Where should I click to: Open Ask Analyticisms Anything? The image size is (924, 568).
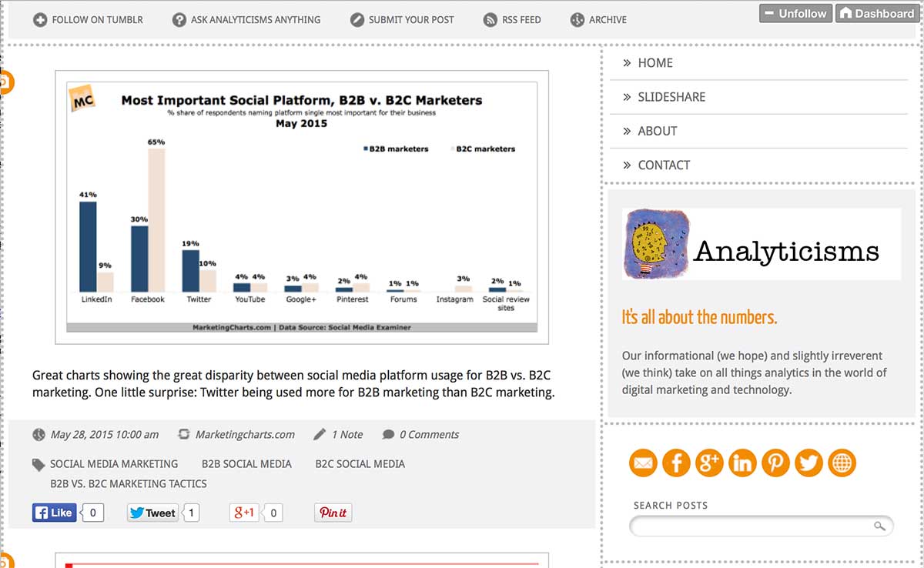coord(246,20)
